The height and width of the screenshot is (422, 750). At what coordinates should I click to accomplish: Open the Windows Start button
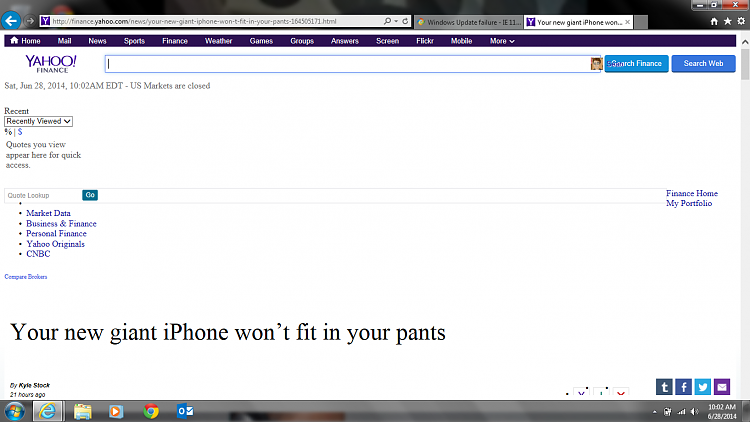click(15, 411)
